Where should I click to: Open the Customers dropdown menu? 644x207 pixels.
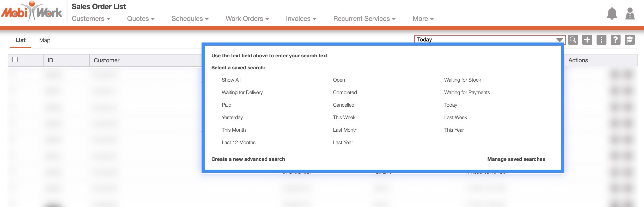pos(91,19)
